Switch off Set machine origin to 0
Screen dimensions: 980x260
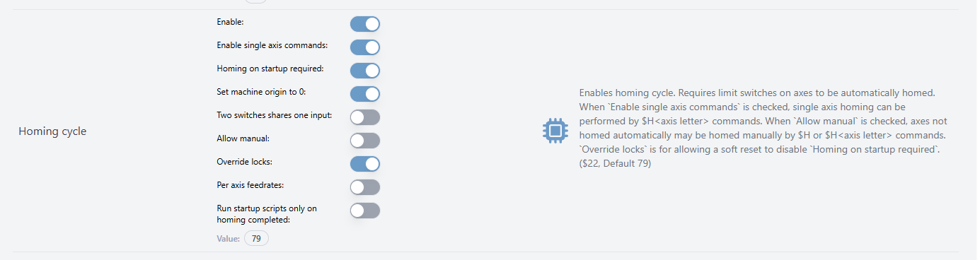pyautogui.click(x=365, y=94)
